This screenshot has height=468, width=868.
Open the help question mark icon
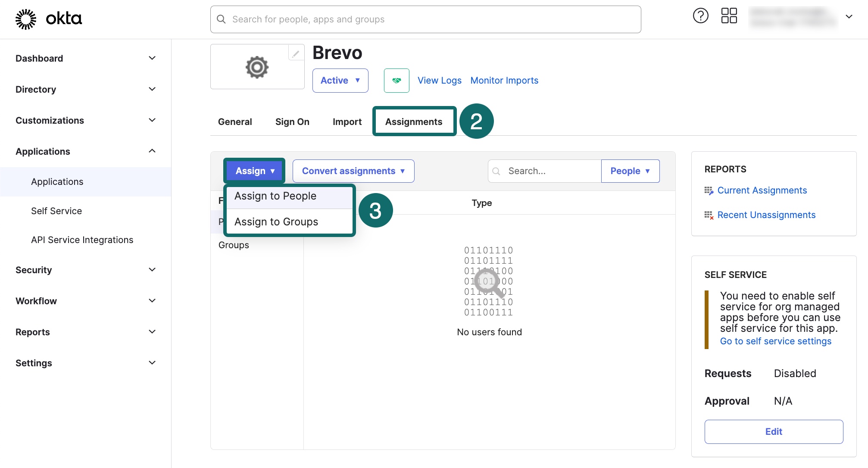click(700, 16)
